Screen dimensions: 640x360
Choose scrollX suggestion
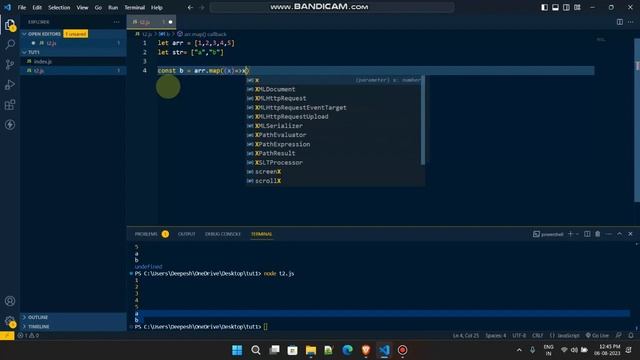coord(335,181)
